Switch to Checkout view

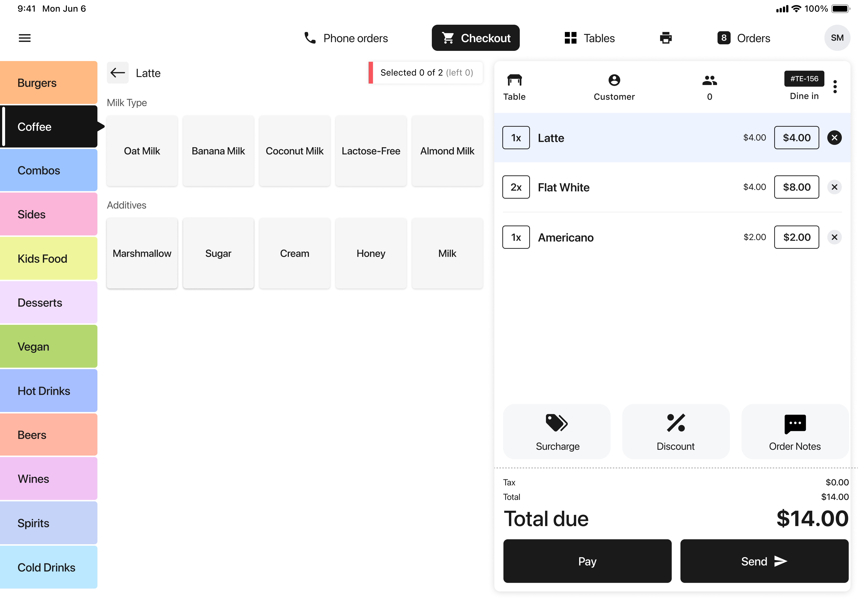(x=476, y=38)
